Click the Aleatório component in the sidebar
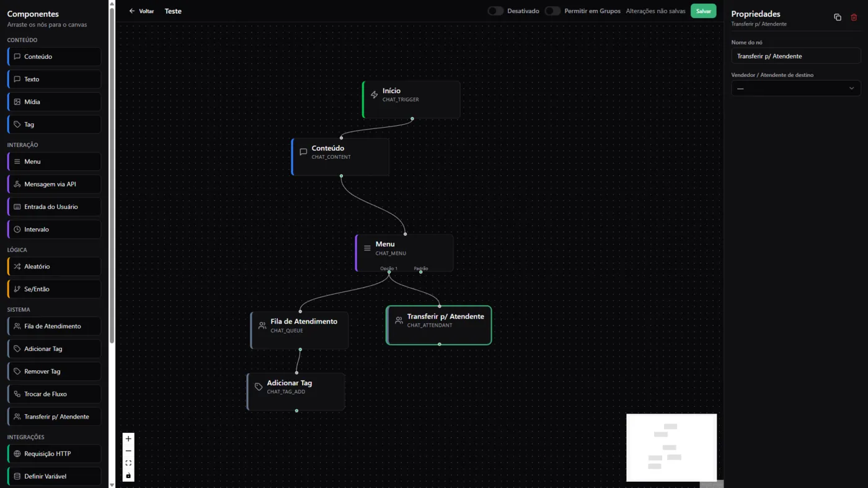 click(x=55, y=267)
